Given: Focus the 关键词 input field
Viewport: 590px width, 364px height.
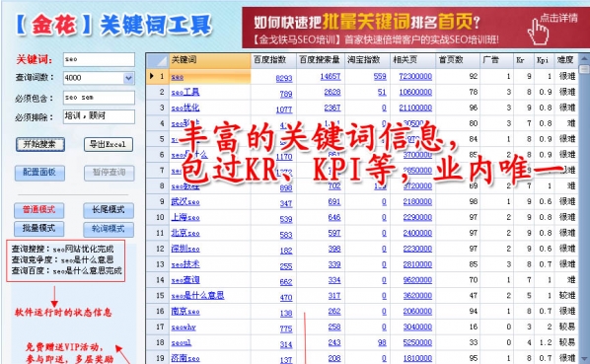Looking at the screenshot, I should pos(99,59).
